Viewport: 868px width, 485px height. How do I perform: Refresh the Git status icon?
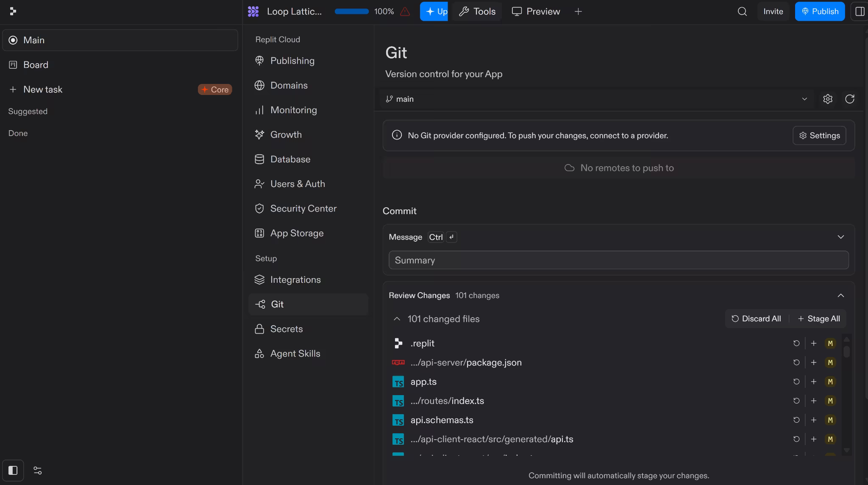pyautogui.click(x=850, y=99)
